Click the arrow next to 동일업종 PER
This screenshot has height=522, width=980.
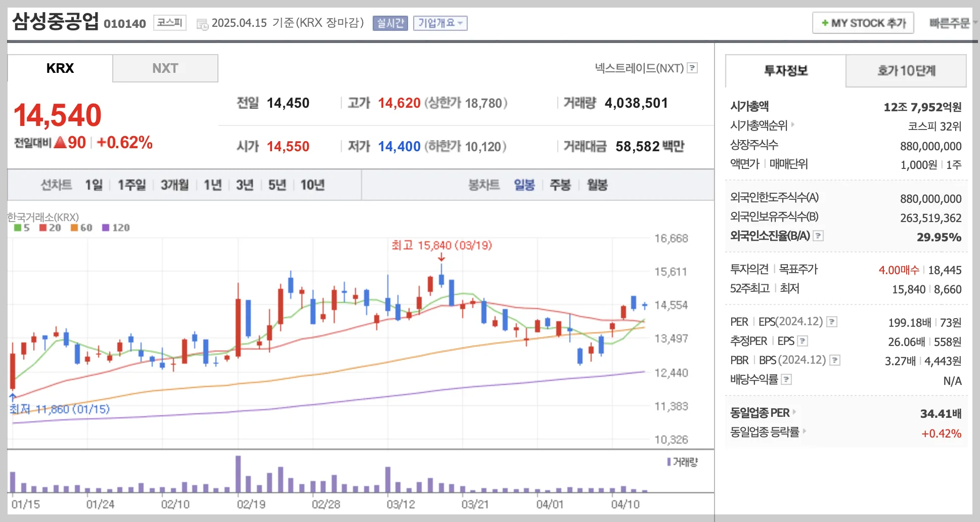pos(794,412)
